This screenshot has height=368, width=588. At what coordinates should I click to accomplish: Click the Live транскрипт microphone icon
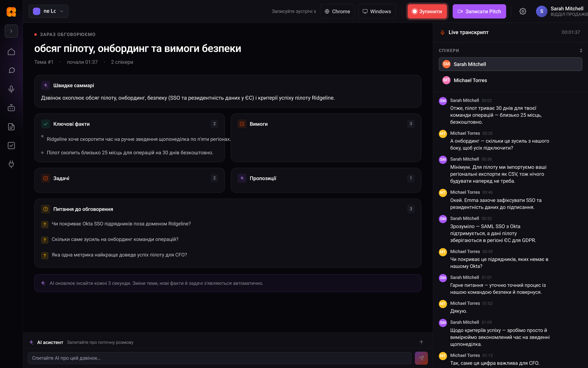coord(442,33)
